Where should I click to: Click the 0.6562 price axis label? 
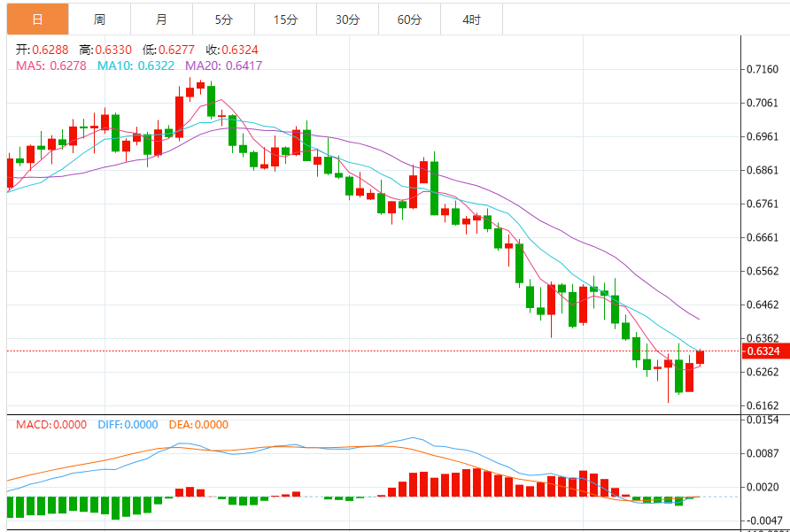[x=763, y=271]
